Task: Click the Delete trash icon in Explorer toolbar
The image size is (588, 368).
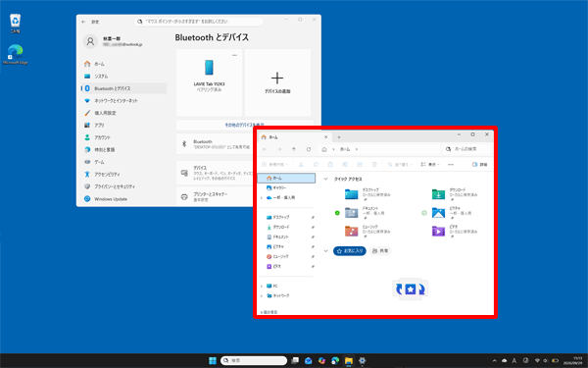Action: coord(374,165)
